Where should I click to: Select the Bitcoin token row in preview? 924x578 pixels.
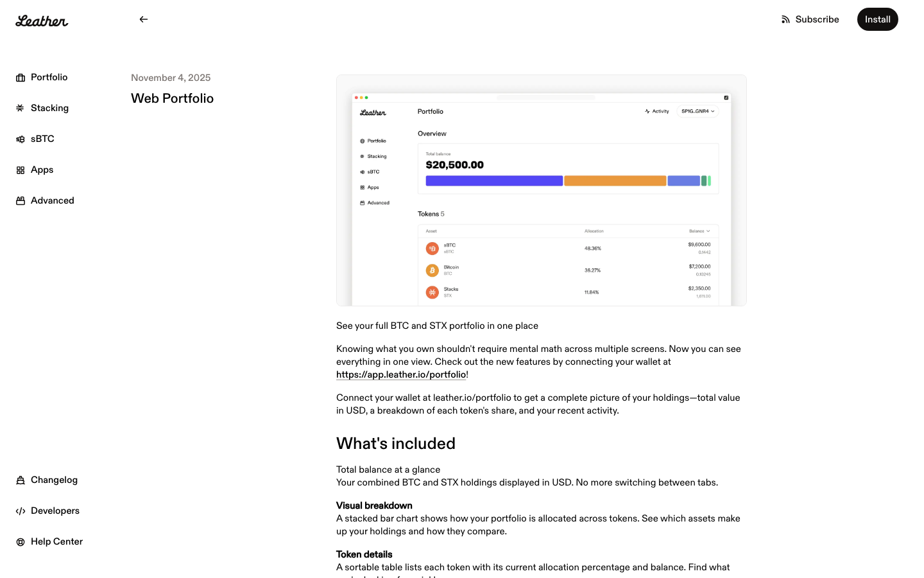click(x=568, y=270)
